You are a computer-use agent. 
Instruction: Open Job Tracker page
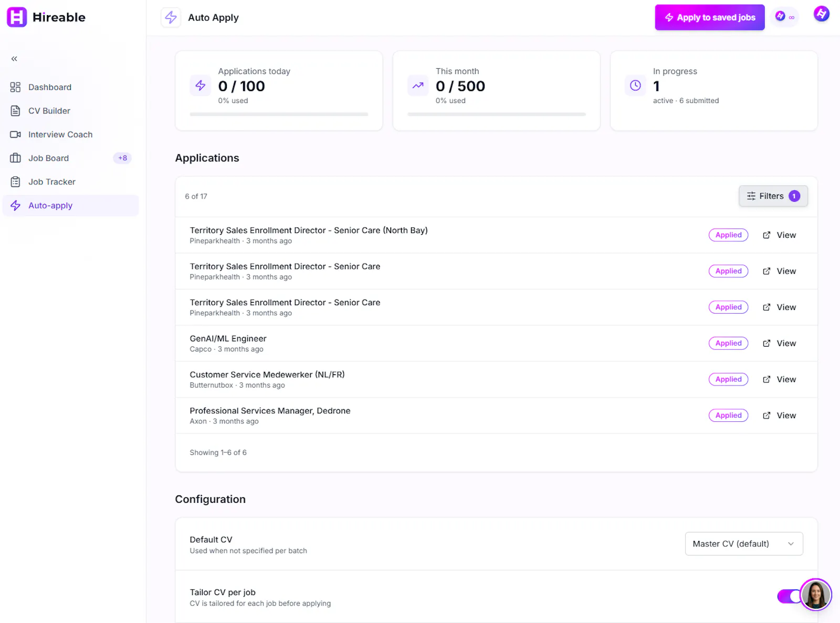tap(70, 182)
